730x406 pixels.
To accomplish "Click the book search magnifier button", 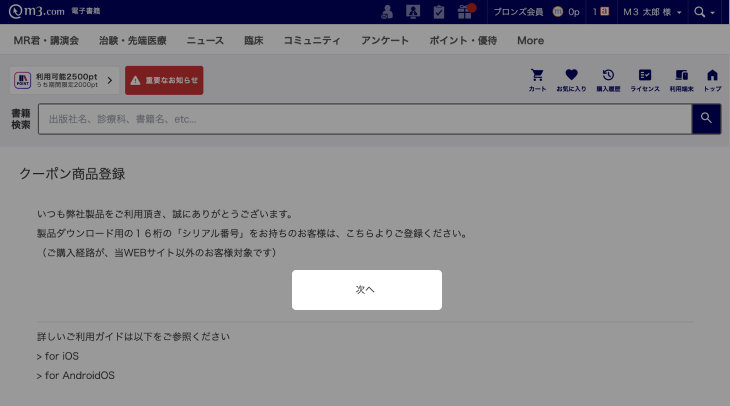I will (x=706, y=119).
